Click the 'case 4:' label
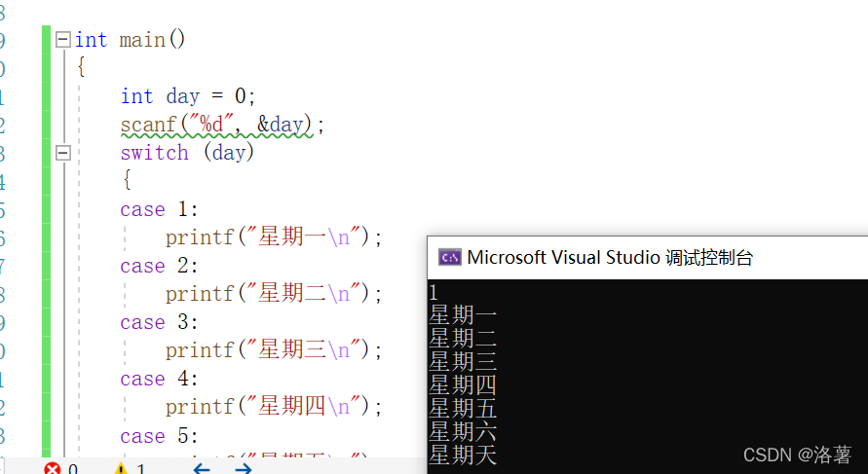This screenshot has width=868, height=474. tap(159, 379)
